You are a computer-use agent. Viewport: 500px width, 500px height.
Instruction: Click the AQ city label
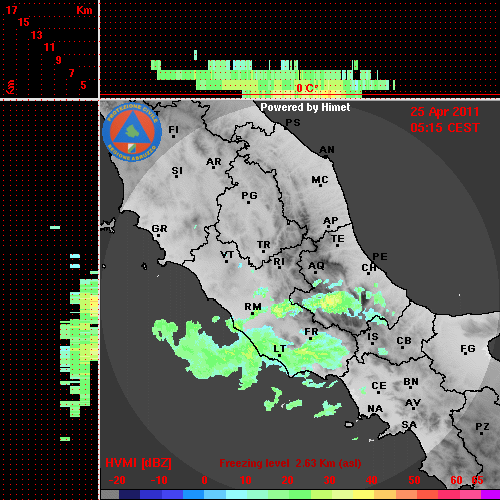pos(316,266)
